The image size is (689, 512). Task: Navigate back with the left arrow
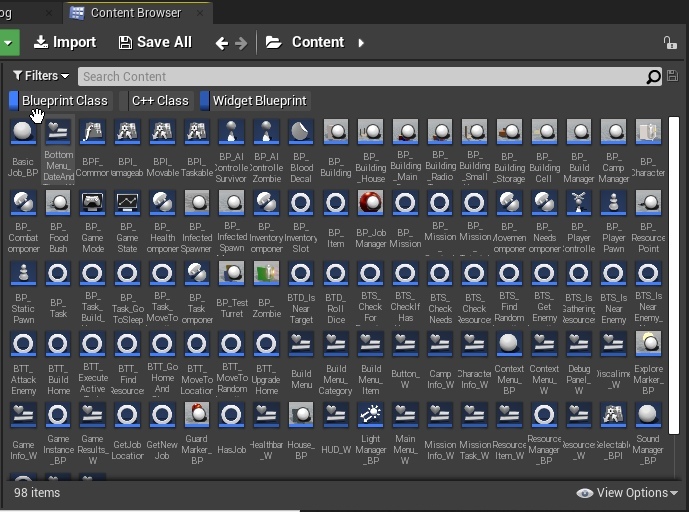[x=222, y=43]
